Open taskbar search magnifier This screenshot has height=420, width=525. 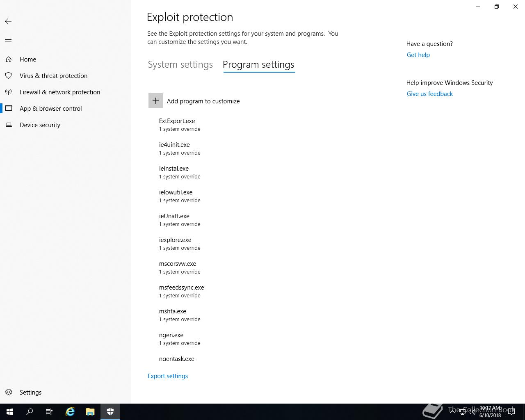click(x=30, y=412)
